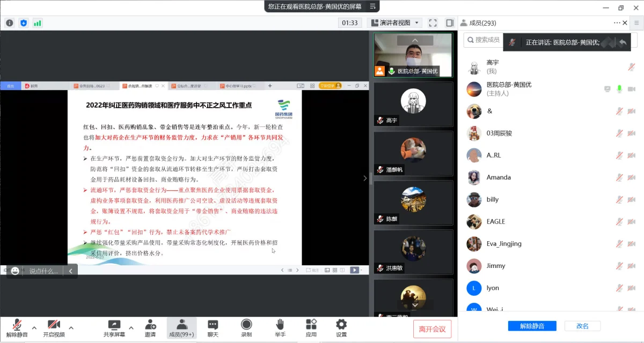The width and height of the screenshot is (644, 343).
Task: Click muted mic icon beside 03周辰骏
Action: click(x=619, y=133)
